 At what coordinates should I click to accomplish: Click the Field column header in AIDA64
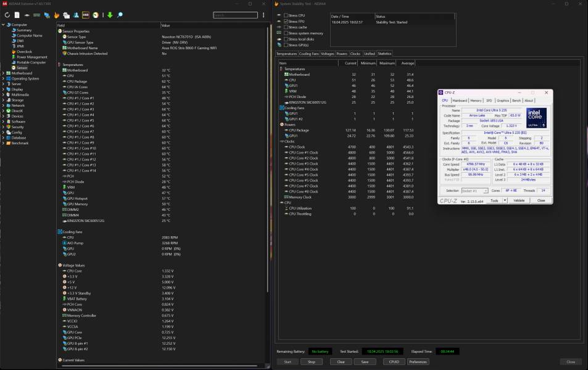[109, 25]
